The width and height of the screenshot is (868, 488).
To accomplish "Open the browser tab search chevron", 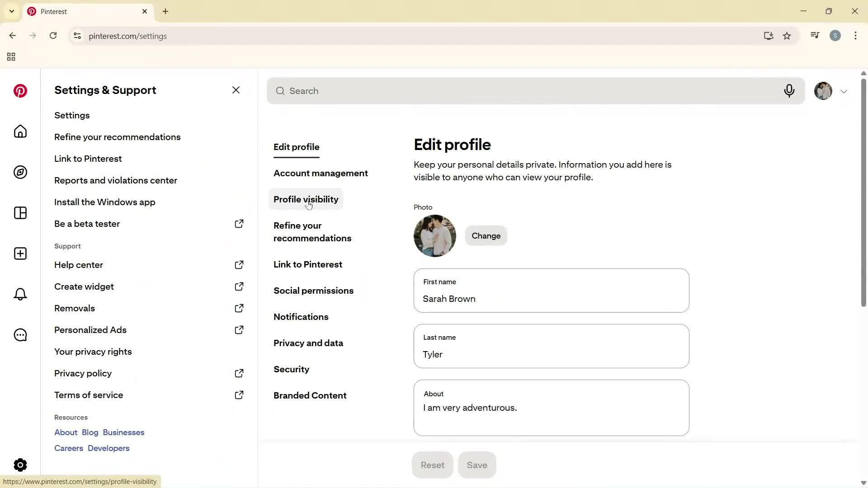I will (x=12, y=11).
